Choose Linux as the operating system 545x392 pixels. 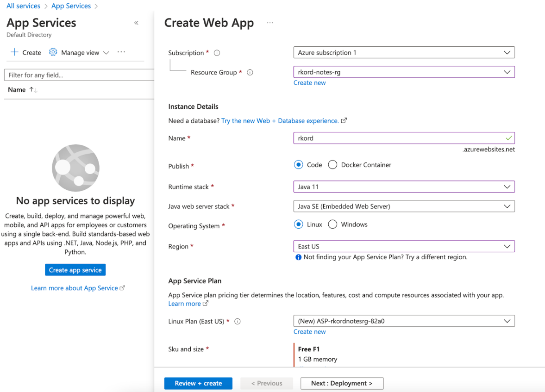(298, 224)
